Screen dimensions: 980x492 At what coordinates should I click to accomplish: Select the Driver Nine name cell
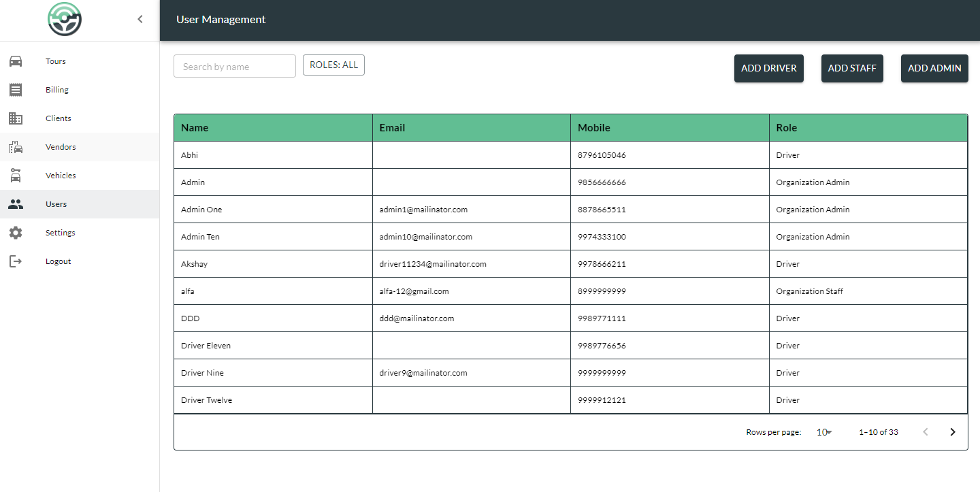pos(273,373)
